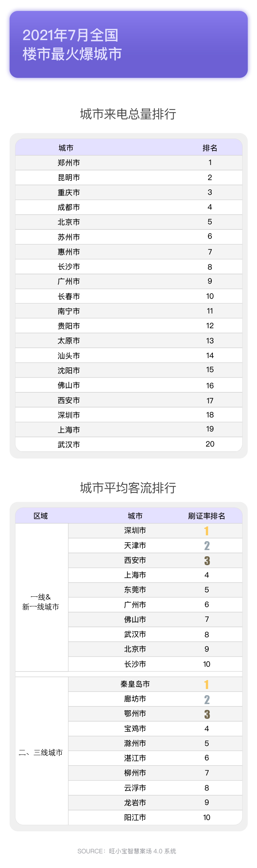The width and height of the screenshot is (257, 868).
Task: Click the 区域 column header
Action: (x=41, y=516)
